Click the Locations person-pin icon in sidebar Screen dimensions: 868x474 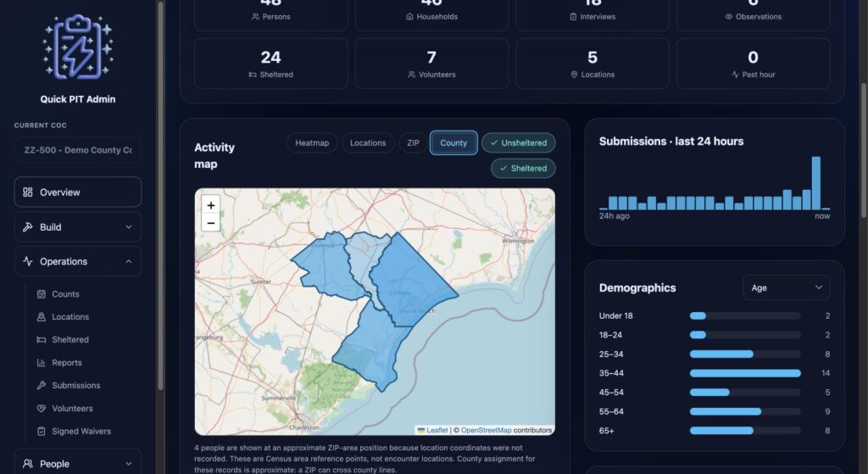(41, 317)
